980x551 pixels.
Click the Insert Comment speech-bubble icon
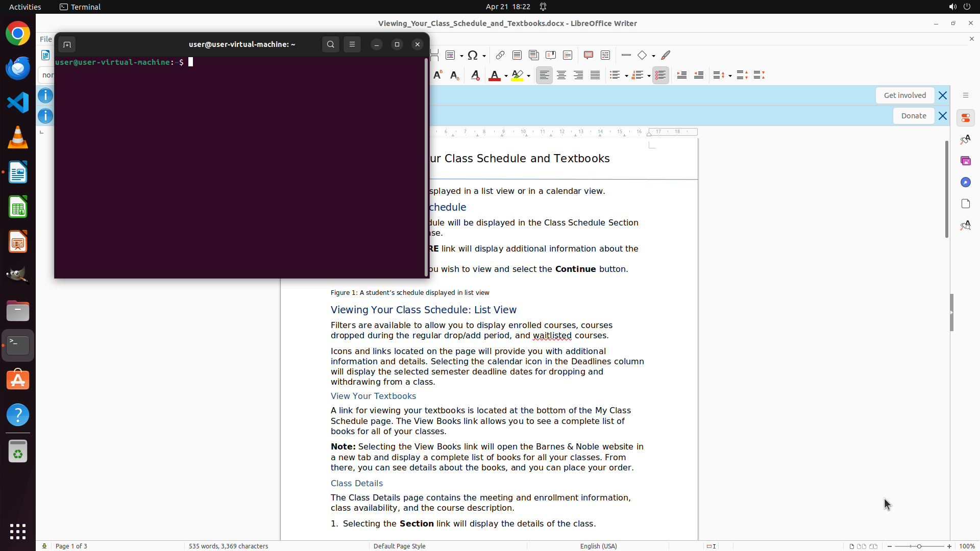pyautogui.click(x=589, y=55)
